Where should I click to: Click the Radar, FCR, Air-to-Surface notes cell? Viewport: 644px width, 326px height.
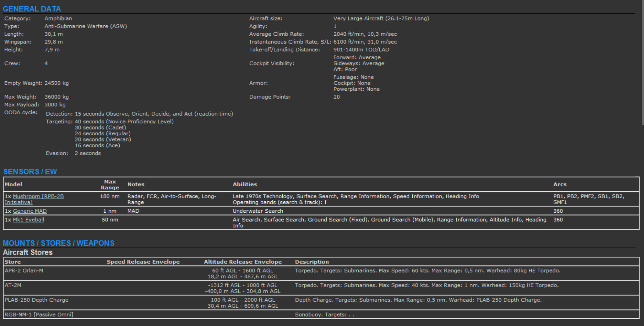point(172,199)
